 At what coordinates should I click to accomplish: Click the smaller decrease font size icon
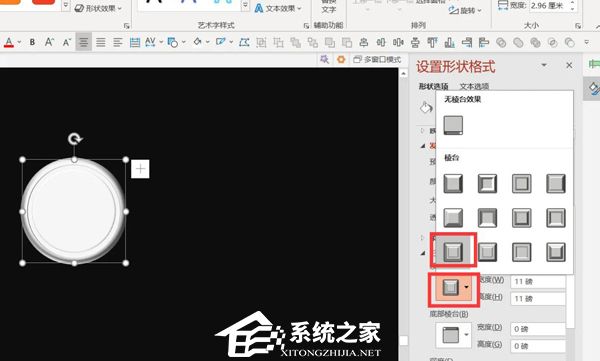pos(66,42)
